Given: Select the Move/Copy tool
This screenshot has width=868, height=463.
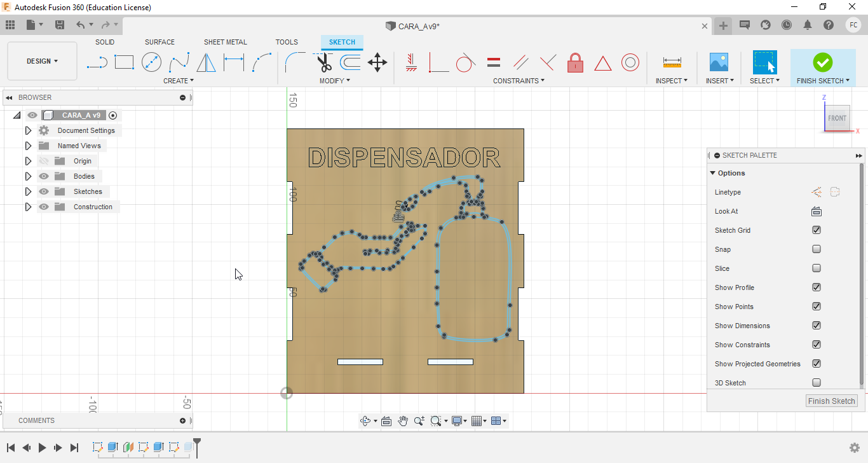Looking at the screenshot, I should tap(377, 62).
